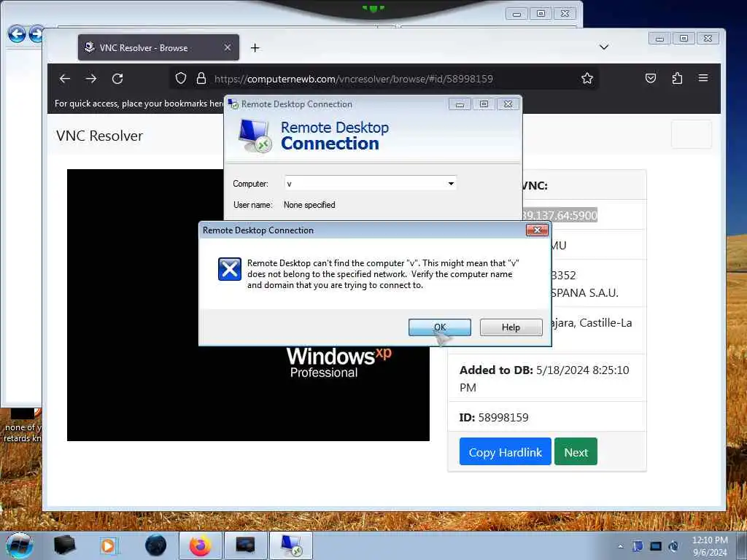Viewport: 747px width, 560px height.
Task: Minimize the Remote Desktop Connection window
Action: pyautogui.click(x=460, y=104)
